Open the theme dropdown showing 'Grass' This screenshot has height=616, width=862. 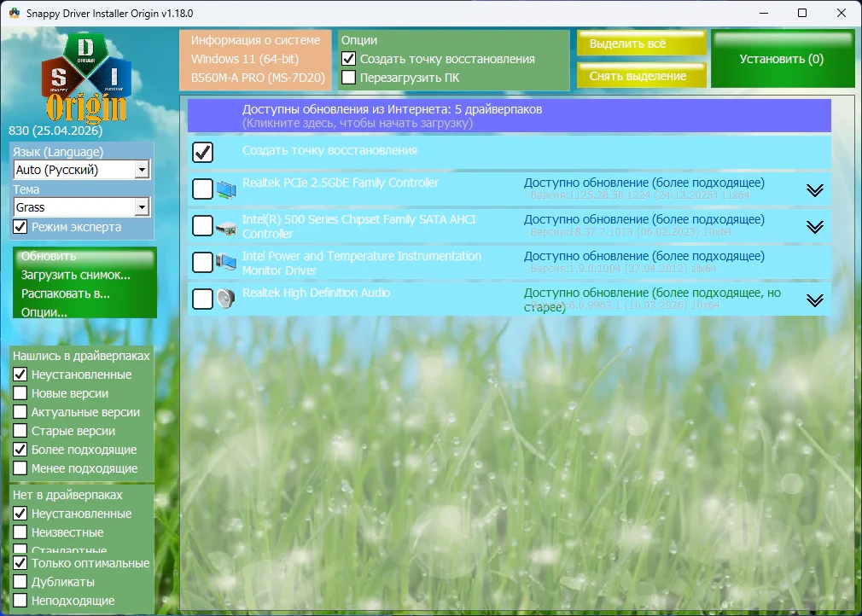81,207
